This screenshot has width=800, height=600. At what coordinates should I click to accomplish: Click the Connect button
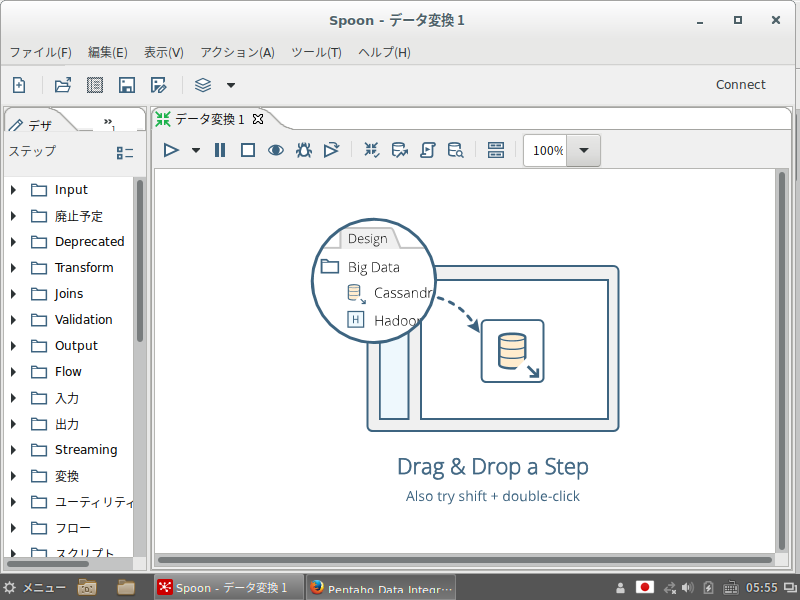pos(740,84)
